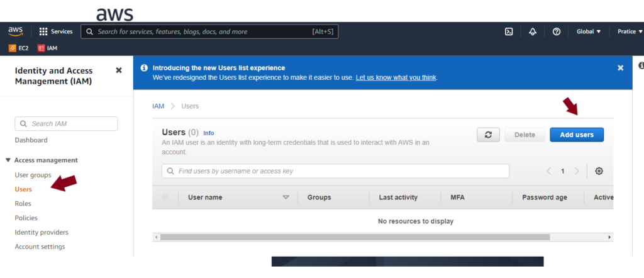
Task: Open Identity providers in the sidebar
Action: [42, 233]
